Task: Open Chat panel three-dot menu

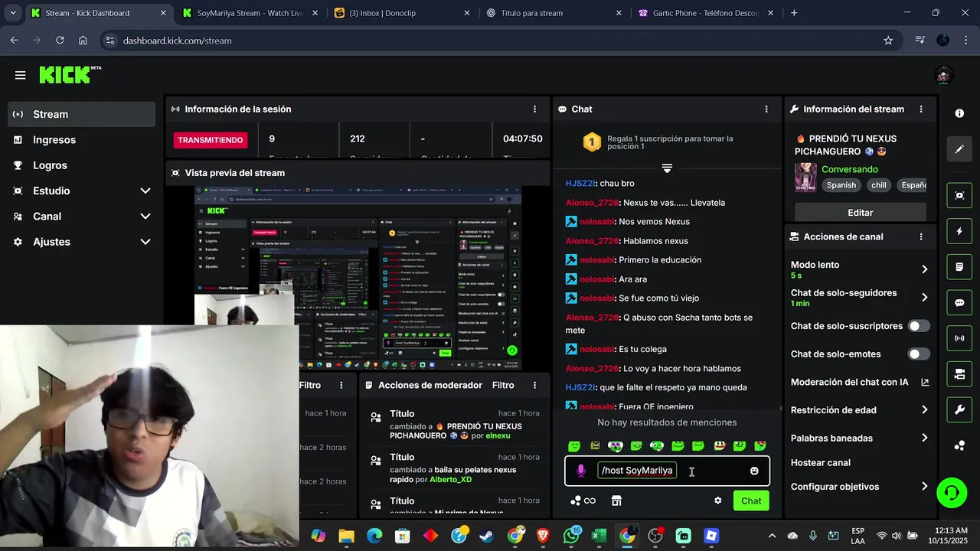Action: [x=766, y=109]
